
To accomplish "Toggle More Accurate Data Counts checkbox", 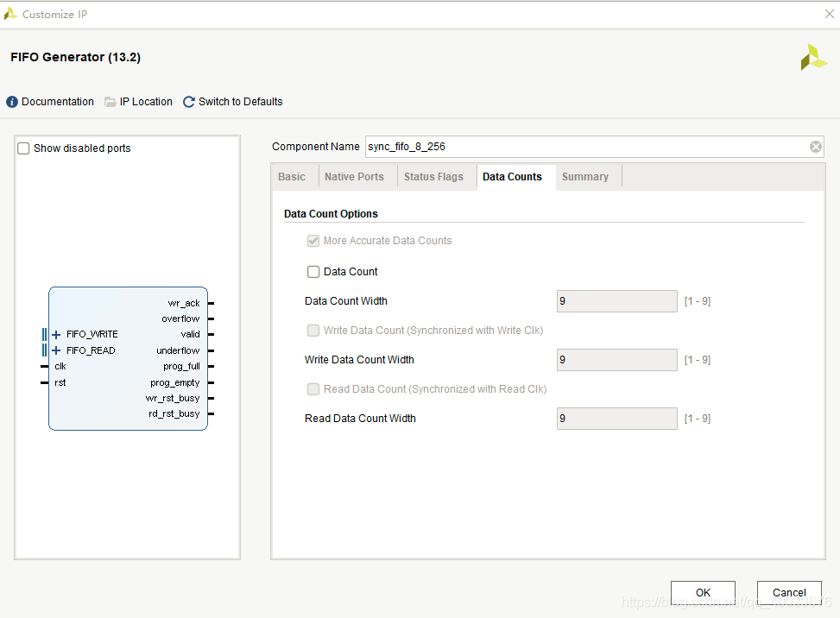I will pyautogui.click(x=313, y=241).
